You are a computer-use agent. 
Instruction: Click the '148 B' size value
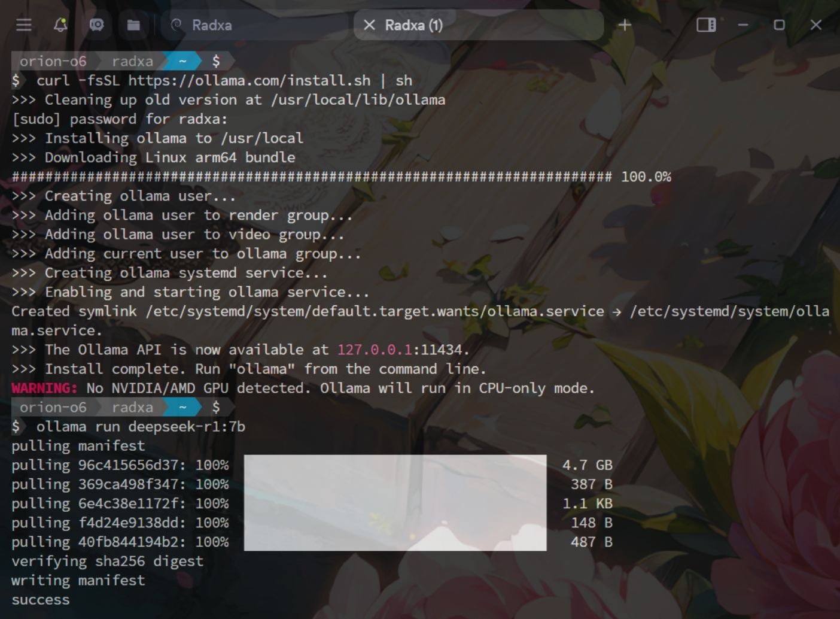point(592,523)
